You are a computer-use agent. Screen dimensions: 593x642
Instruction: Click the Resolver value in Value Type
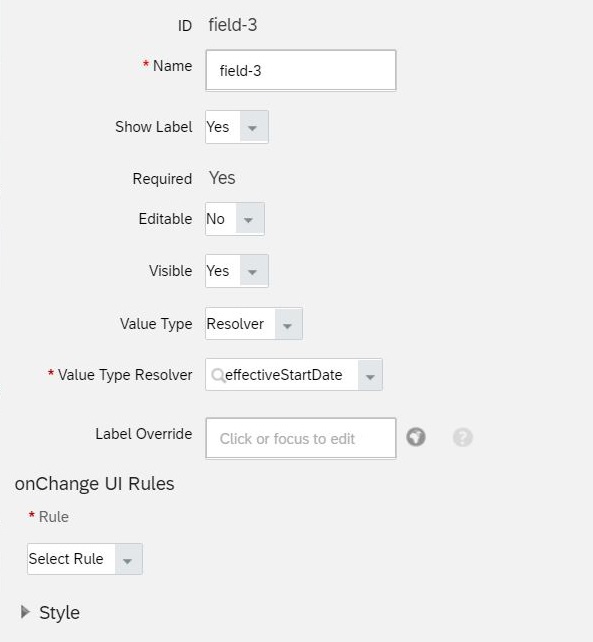point(235,324)
